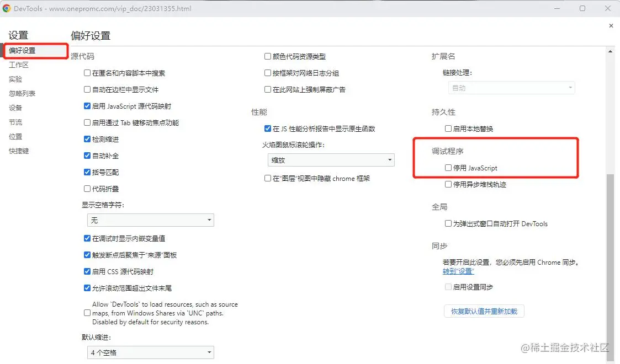Follow the 转到"设置" link
620x364 pixels.
pyautogui.click(x=458, y=271)
